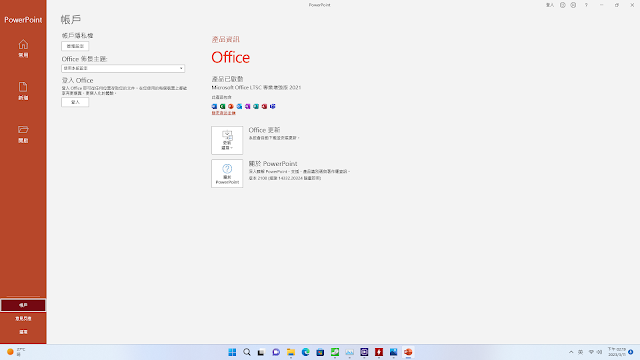Viewport: 640px width, 360px height.
Task: Open the New (新增) presentation page
Action: click(x=23, y=91)
